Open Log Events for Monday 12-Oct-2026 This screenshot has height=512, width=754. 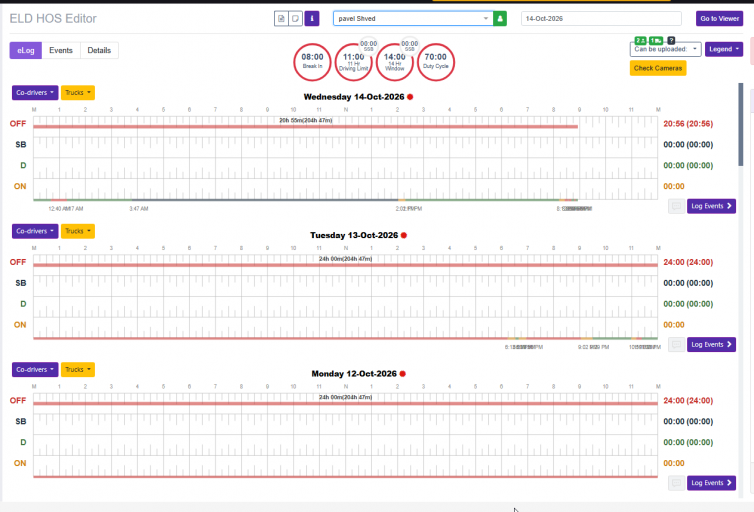coord(711,483)
